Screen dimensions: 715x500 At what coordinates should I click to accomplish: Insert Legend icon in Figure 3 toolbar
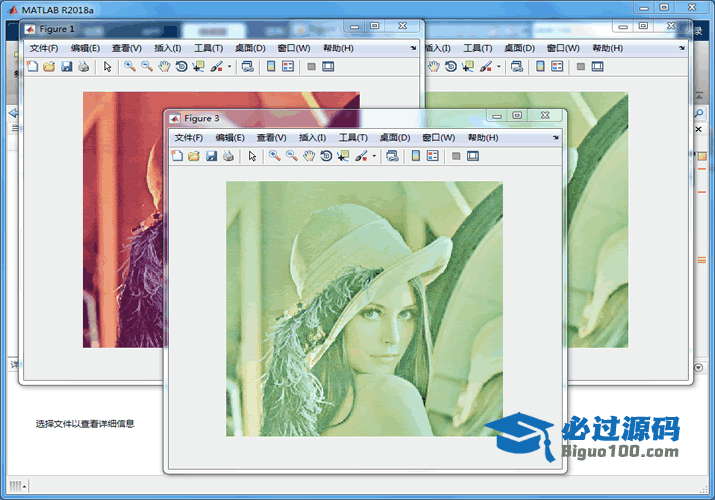click(432, 156)
